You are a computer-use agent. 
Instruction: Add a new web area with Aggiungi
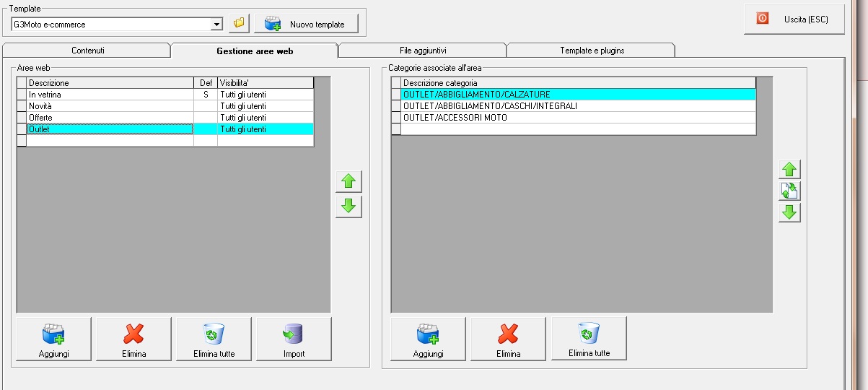click(53, 339)
